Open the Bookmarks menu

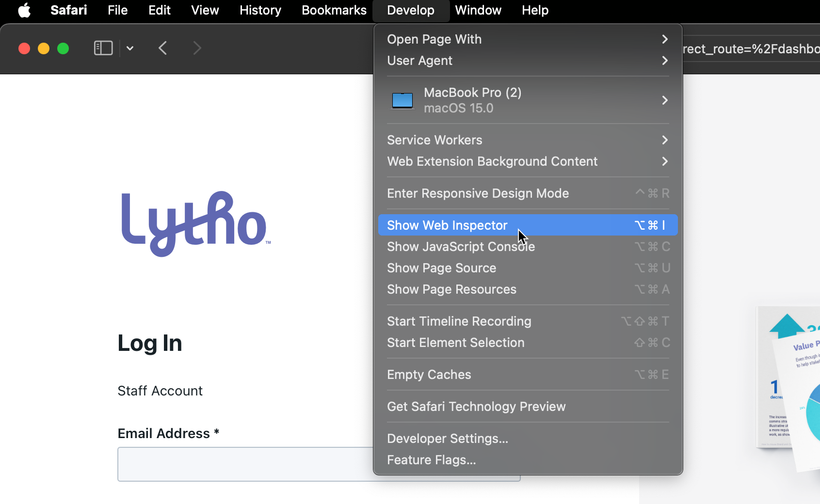point(334,10)
